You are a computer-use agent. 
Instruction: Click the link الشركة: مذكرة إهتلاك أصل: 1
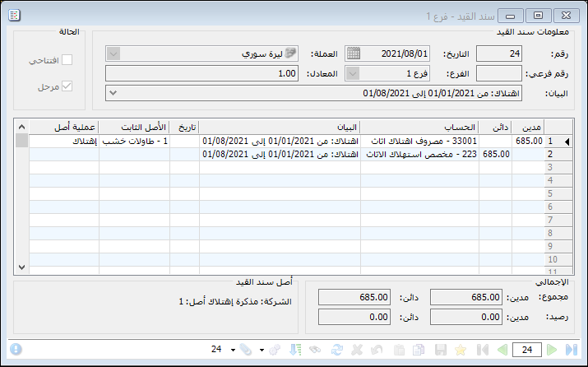tap(235, 301)
